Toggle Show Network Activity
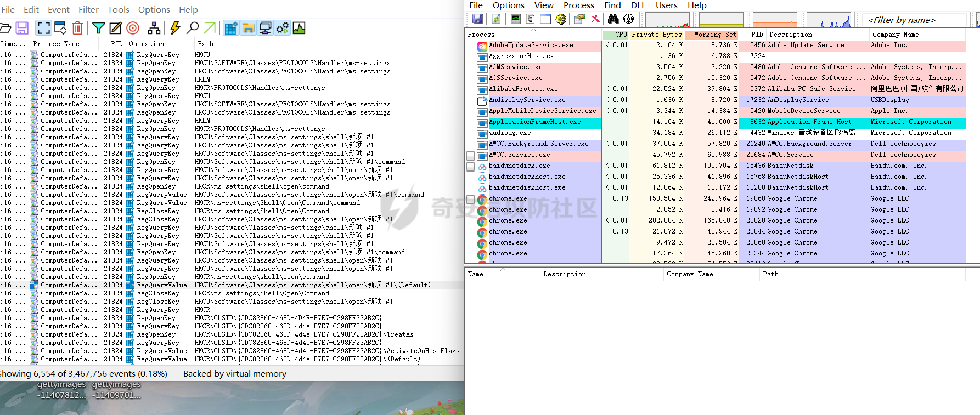 (x=266, y=28)
